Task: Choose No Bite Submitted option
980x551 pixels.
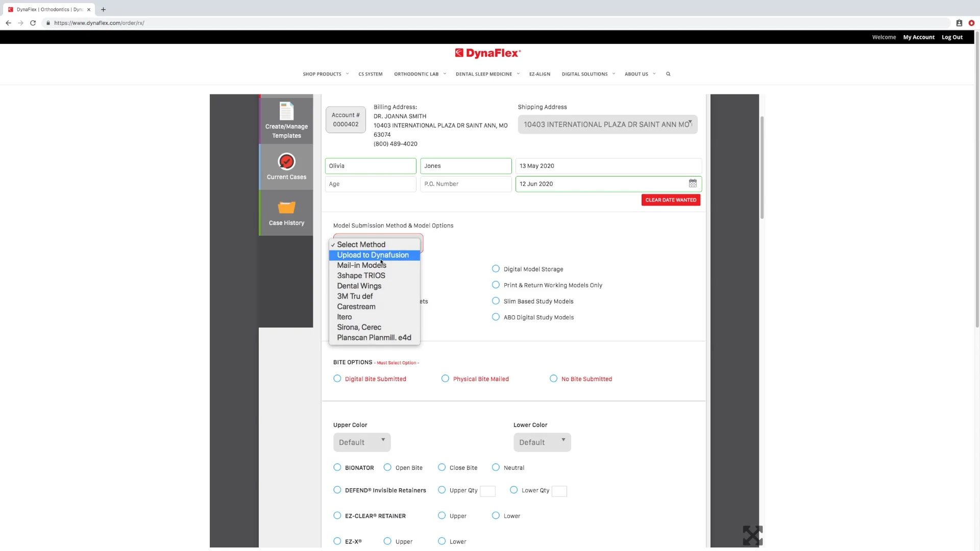Action: [553, 379]
